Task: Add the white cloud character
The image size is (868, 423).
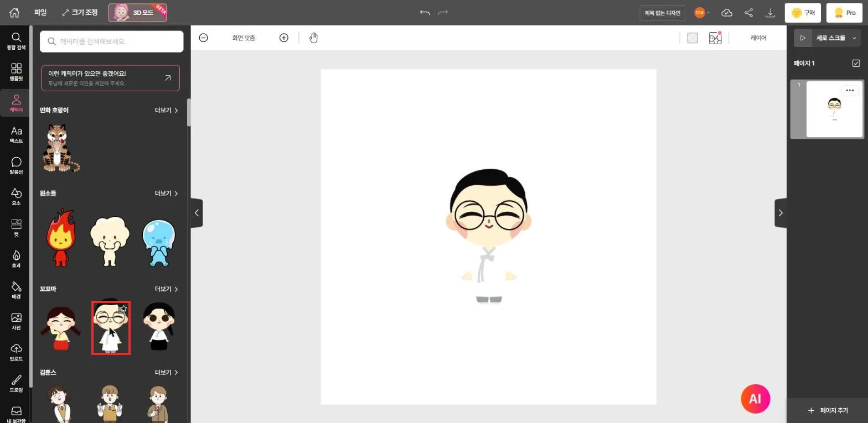Action: click(110, 241)
